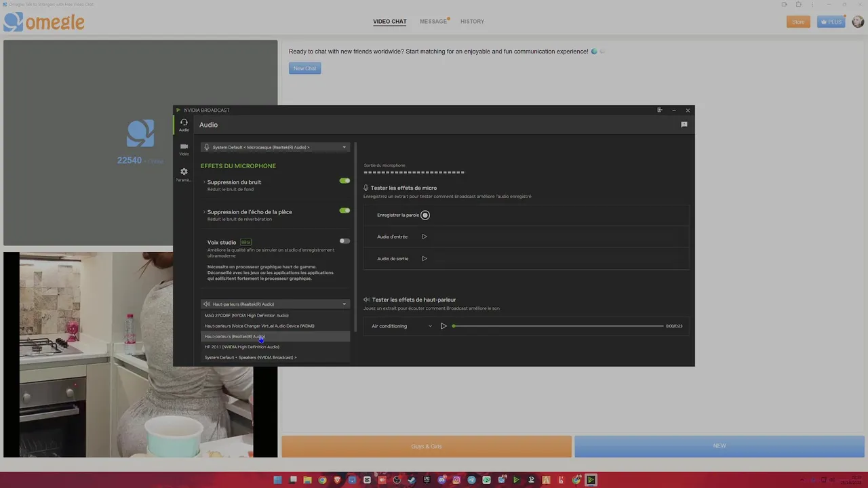Open the profile avatar on Omegle
The height and width of the screenshot is (488, 868).
coord(858,22)
